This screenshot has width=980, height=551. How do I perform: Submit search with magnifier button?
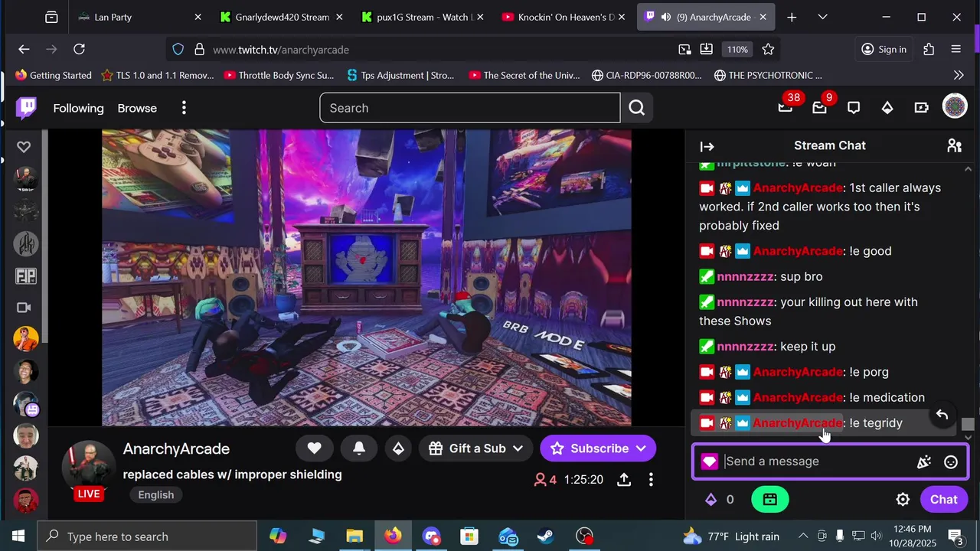(x=637, y=108)
